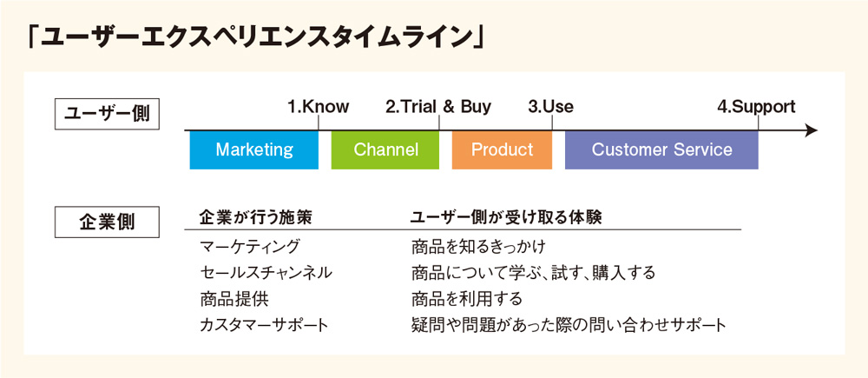Click the 1.Know timeline label
This screenshot has height=378, width=868.
click(x=319, y=107)
